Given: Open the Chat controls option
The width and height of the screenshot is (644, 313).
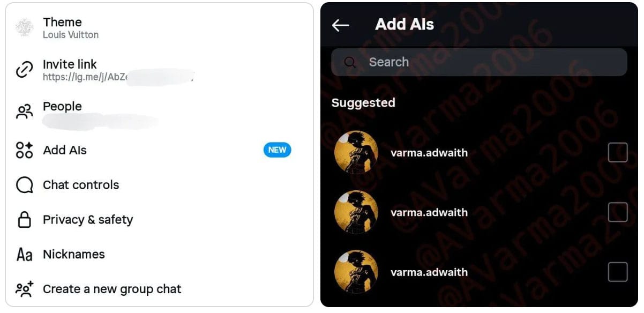Looking at the screenshot, I should pos(159,185).
